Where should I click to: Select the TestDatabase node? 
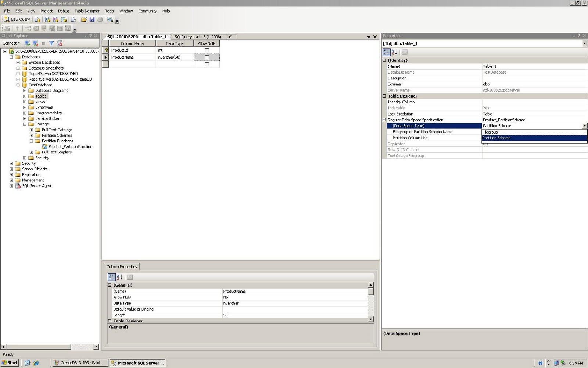[40, 85]
